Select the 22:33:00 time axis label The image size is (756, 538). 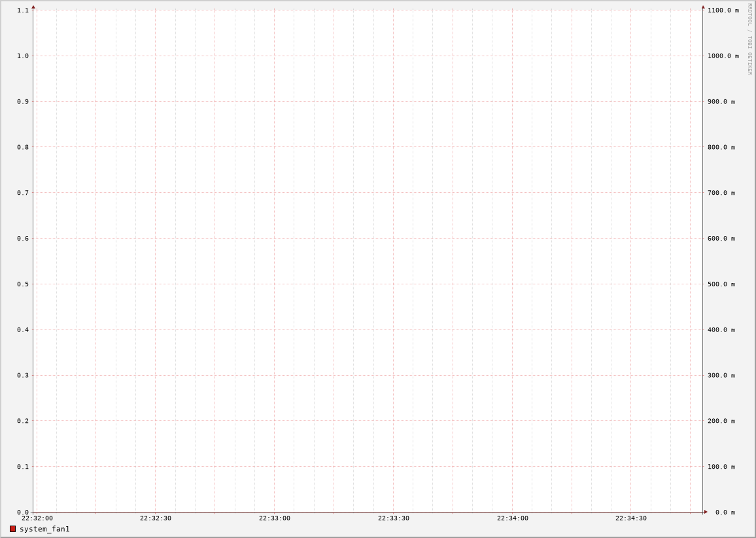(275, 518)
